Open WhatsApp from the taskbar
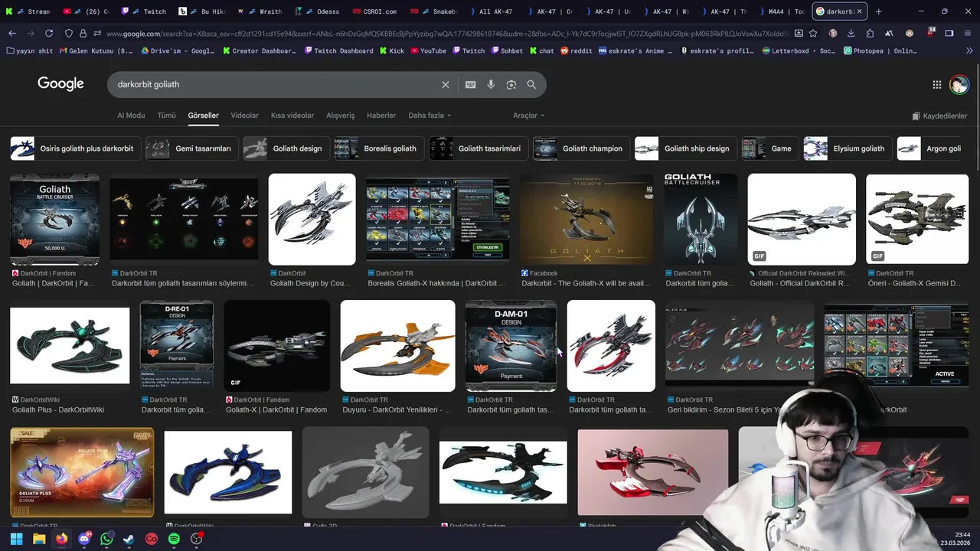Viewport: 980px width, 551px height. (106, 539)
